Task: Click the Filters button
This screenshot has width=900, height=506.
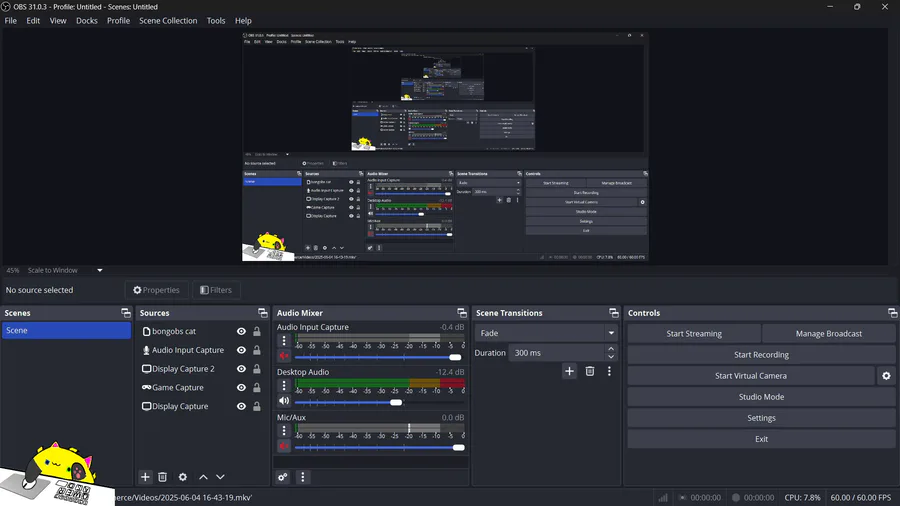Action: [x=216, y=290]
